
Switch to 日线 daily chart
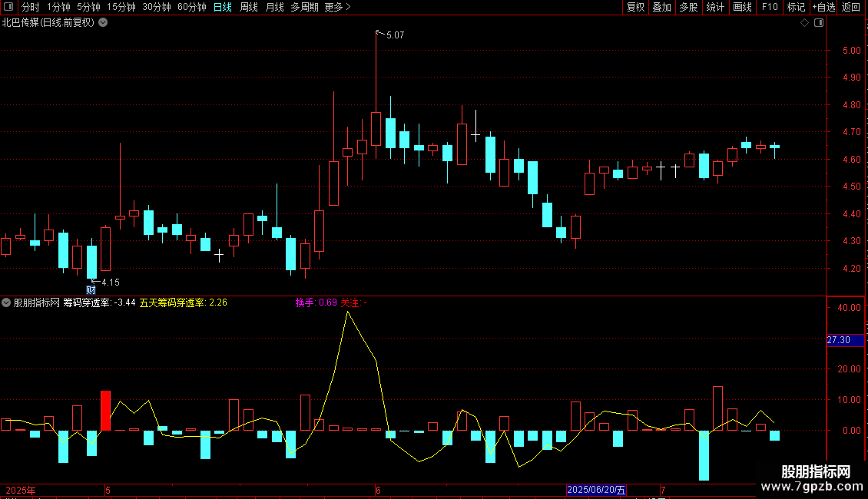click(x=223, y=7)
